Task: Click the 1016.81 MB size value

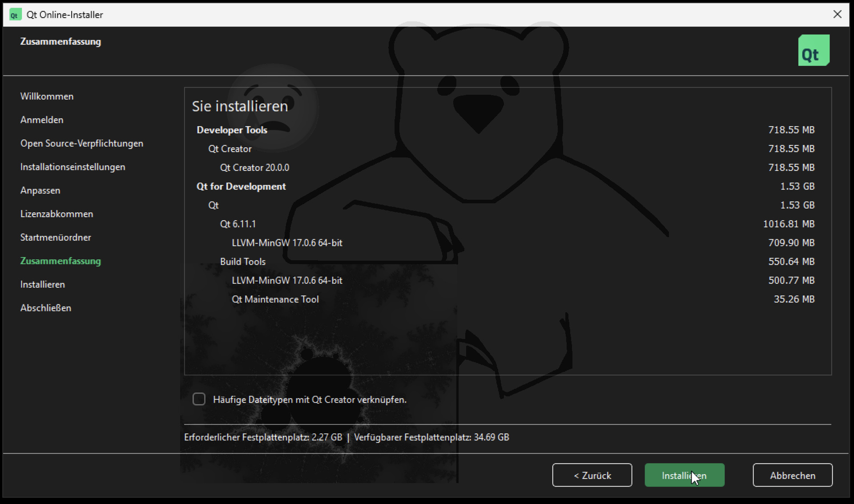Action: [x=789, y=224]
